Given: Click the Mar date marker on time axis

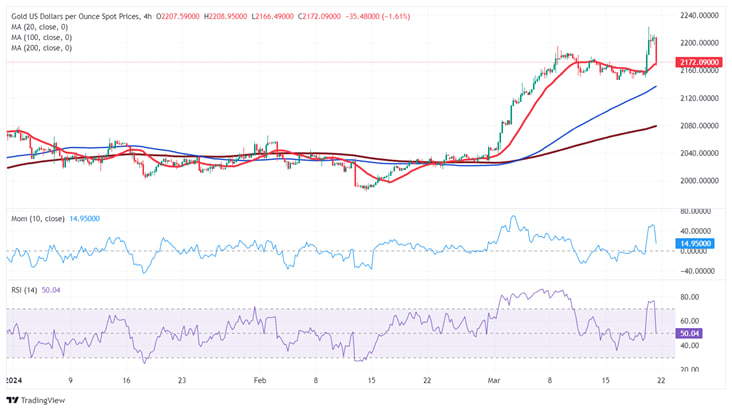Looking at the screenshot, I should [494, 380].
